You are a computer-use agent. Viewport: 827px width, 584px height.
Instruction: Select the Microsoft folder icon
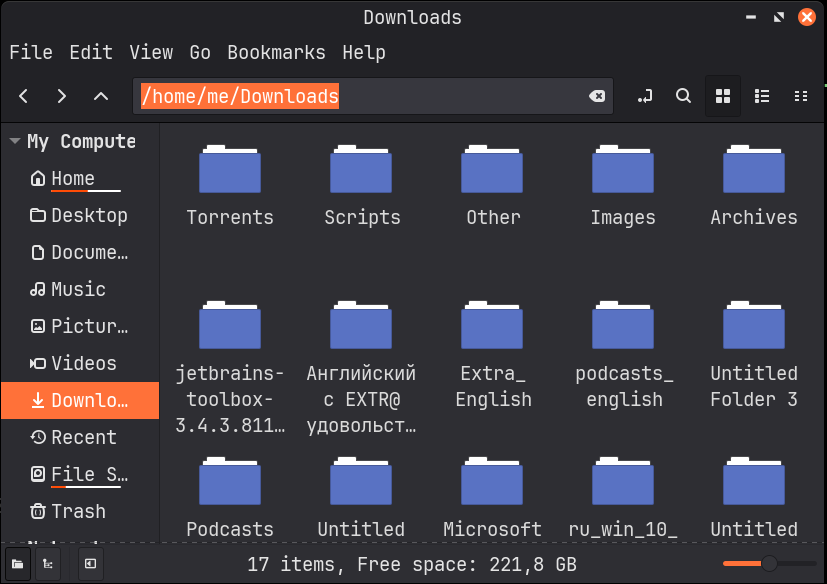[492, 481]
